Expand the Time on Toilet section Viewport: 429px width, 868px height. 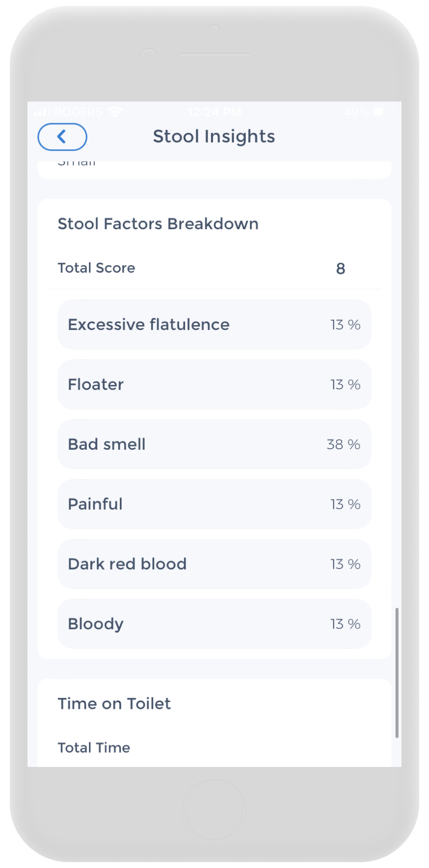pos(114,704)
